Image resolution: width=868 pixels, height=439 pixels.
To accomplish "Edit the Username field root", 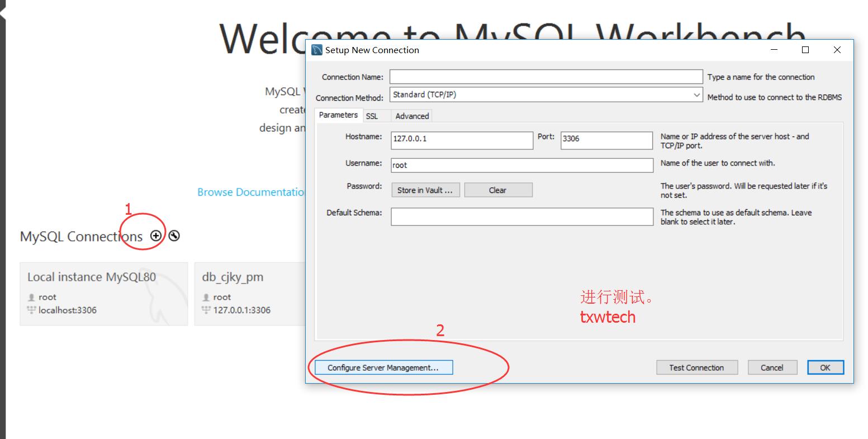I will point(522,165).
